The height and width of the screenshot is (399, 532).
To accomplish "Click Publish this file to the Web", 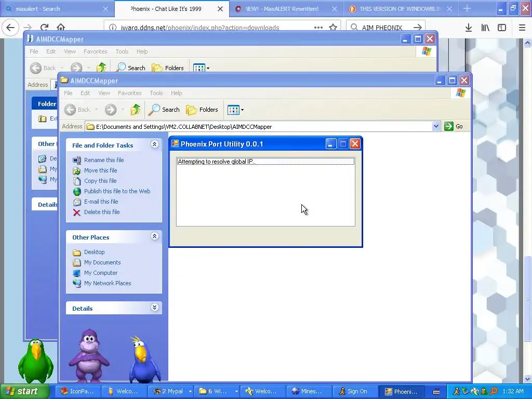I will pyautogui.click(x=117, y=191).
